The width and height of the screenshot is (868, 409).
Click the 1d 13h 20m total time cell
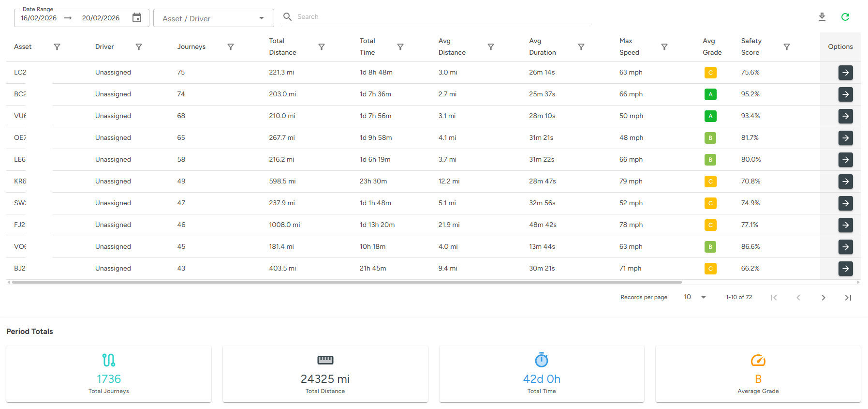tap(377, 225)
